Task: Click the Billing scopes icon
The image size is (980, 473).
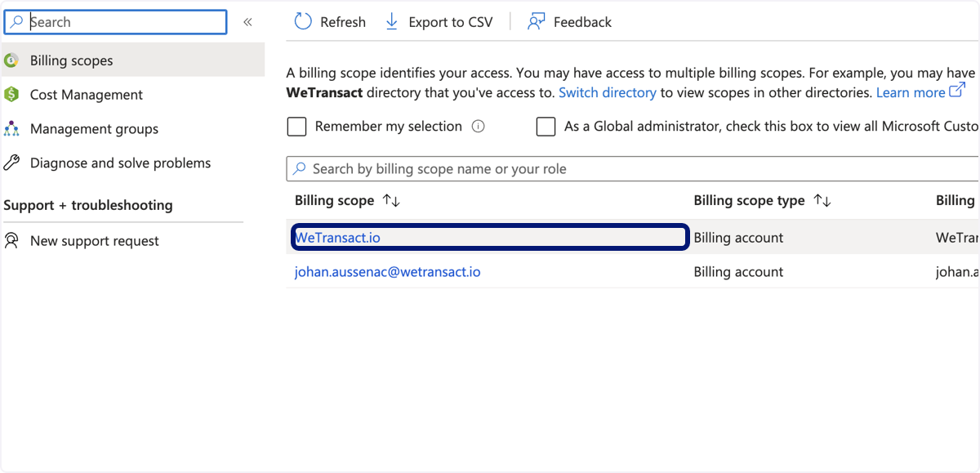Action: pyautogui.click(x=11, y=60)
